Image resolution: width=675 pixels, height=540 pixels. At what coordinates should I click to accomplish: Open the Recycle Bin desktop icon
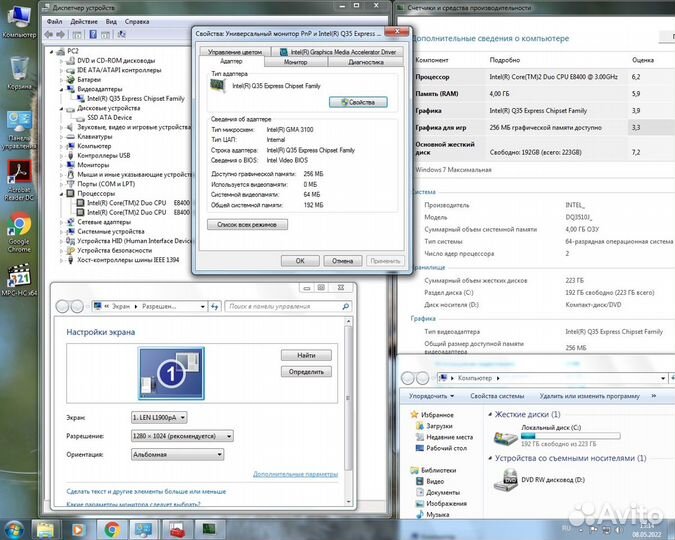pyautogui.click(x=19, y=73)
